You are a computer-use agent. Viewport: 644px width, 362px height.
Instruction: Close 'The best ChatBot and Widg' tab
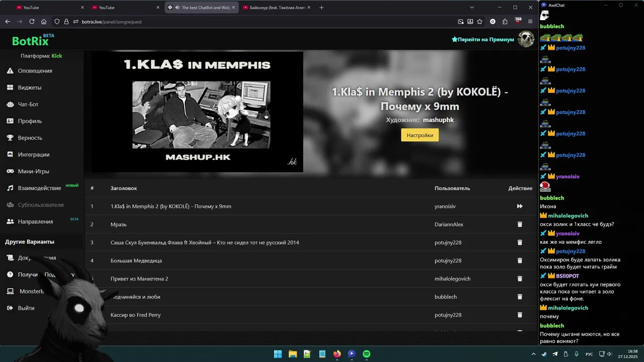coord(234,8)
